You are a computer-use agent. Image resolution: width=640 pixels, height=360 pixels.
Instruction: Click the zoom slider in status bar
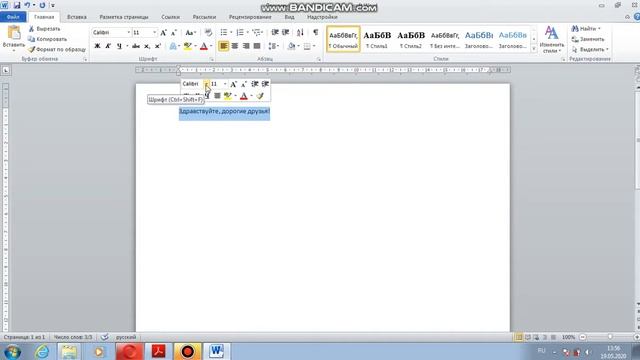tap(610, 337)
